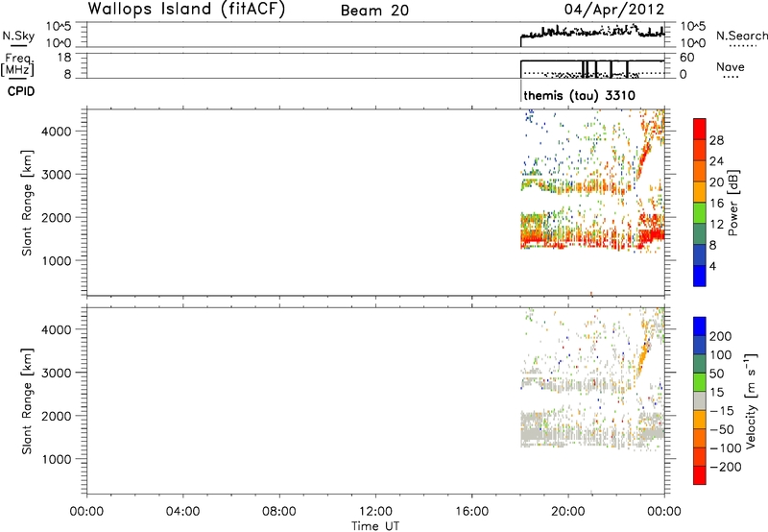Click the '1000' tick on the velocity panel
This screenshot has height=532, width=768.
(57, 459)
